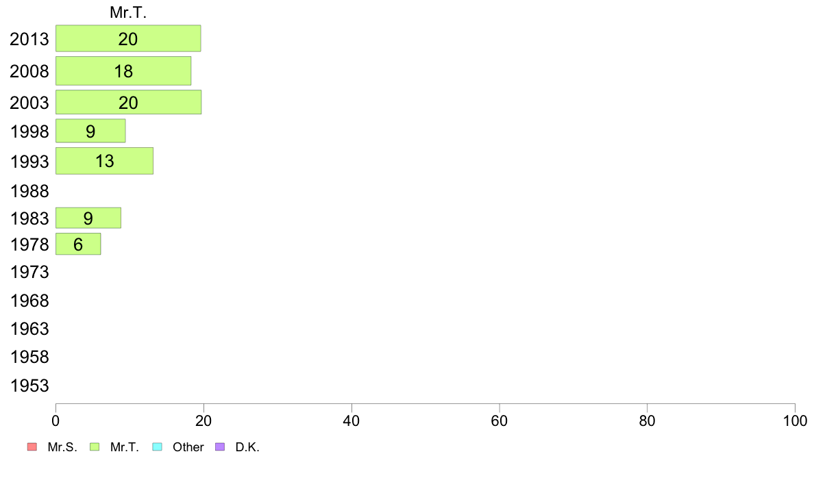Click the 60 tick label on x-axis
Image resolution: width=814 pixels, height=504 pixels.
(500, 420)
